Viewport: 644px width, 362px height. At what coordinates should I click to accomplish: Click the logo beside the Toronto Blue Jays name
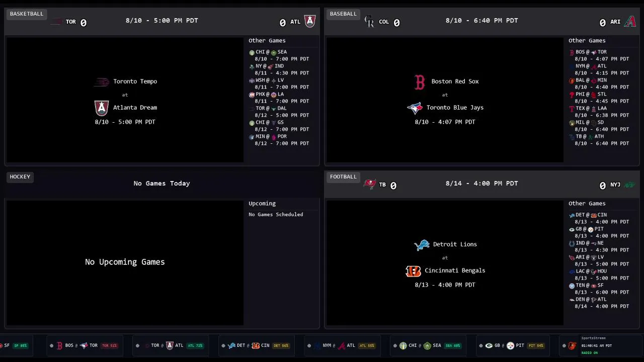(415, 108)
